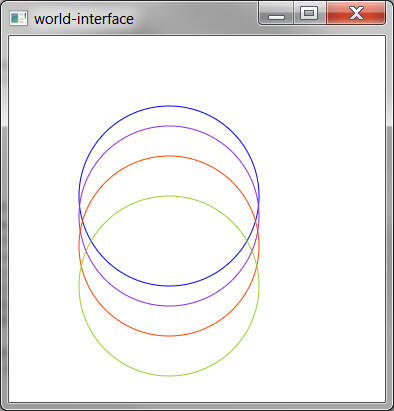Click the empty title bar area

tap(197, 17)
